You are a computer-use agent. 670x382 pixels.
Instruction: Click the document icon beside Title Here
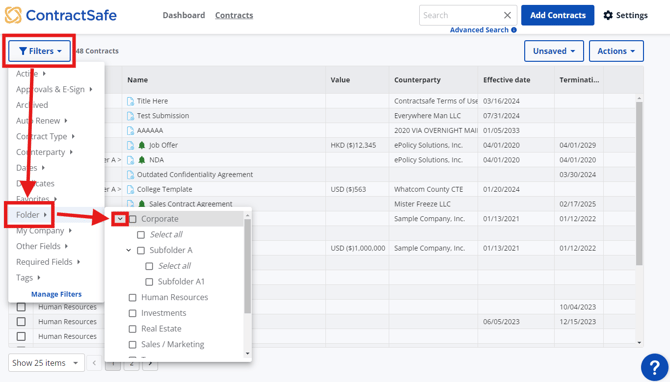click(x=130, y=101)
